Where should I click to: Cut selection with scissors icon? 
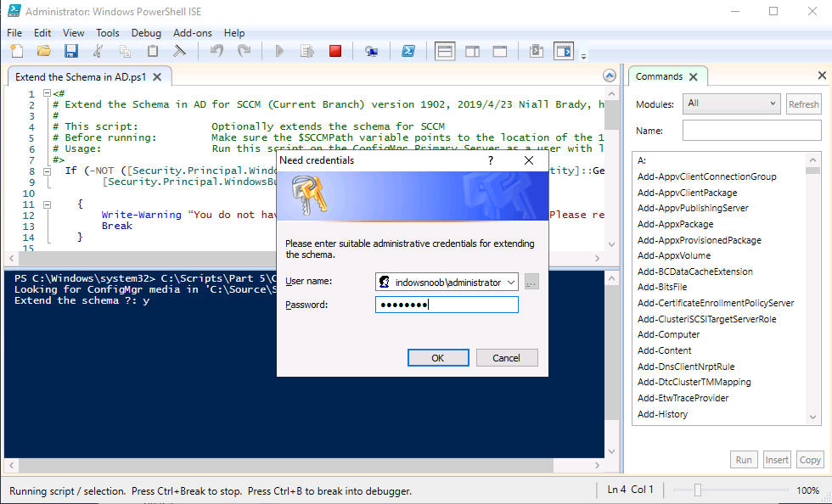click(x=98, y=51)
